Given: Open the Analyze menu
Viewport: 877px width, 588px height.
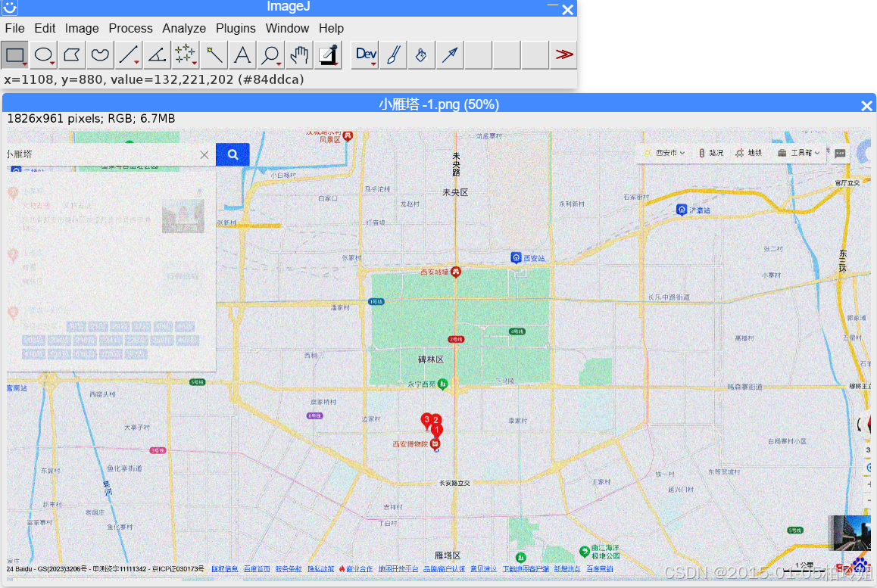Looking at the screenshot, I should pyautogui.click(x=184, y=28).
